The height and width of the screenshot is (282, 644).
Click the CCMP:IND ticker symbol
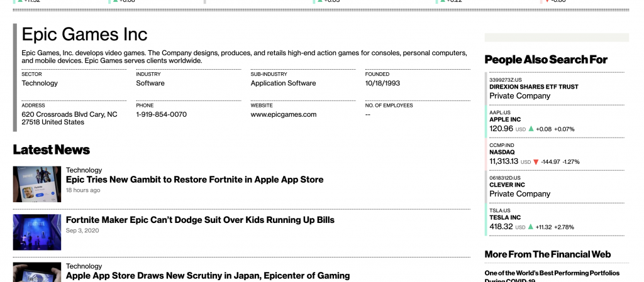(501, 146)
